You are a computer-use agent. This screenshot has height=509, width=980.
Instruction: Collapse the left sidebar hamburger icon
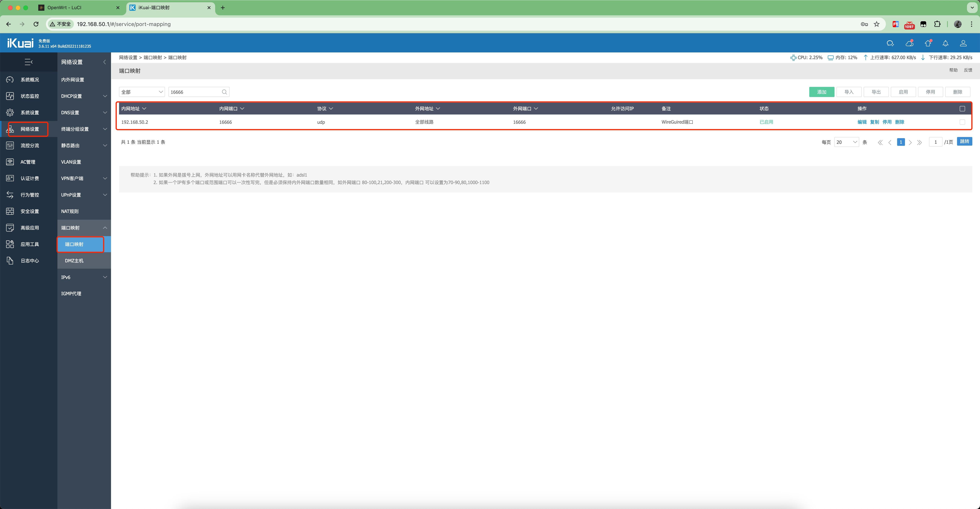29,62
